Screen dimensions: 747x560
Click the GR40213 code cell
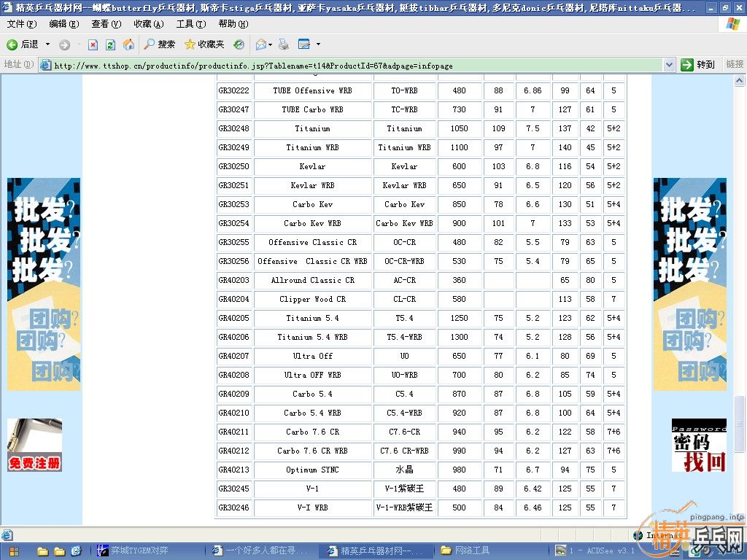point(234,470)
